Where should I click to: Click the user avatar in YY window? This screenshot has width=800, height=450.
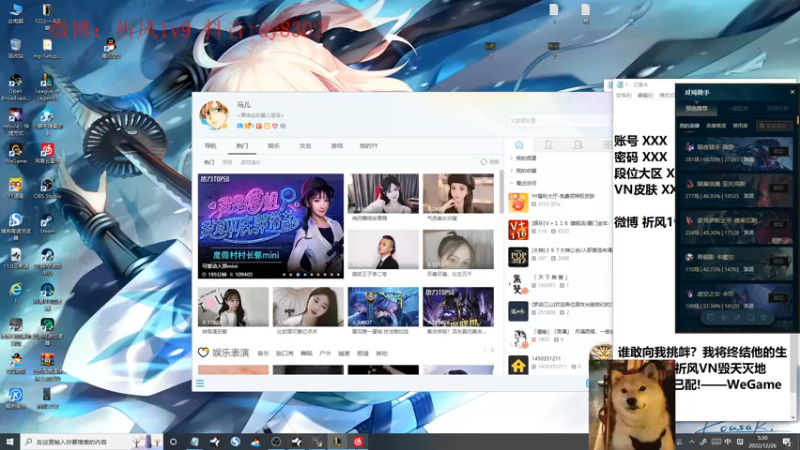(x=214, y=115)
